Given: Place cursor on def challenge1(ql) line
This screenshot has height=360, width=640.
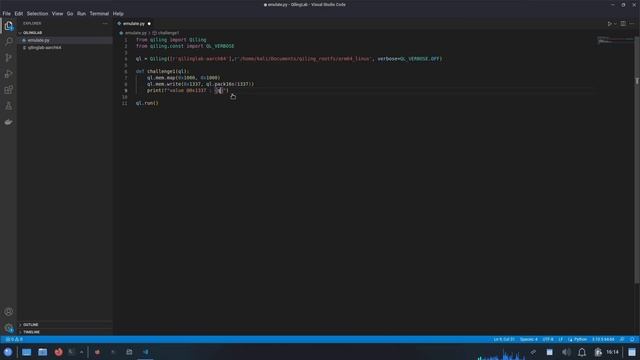Looking at the screenshot, I should click(x=162, y=71).
